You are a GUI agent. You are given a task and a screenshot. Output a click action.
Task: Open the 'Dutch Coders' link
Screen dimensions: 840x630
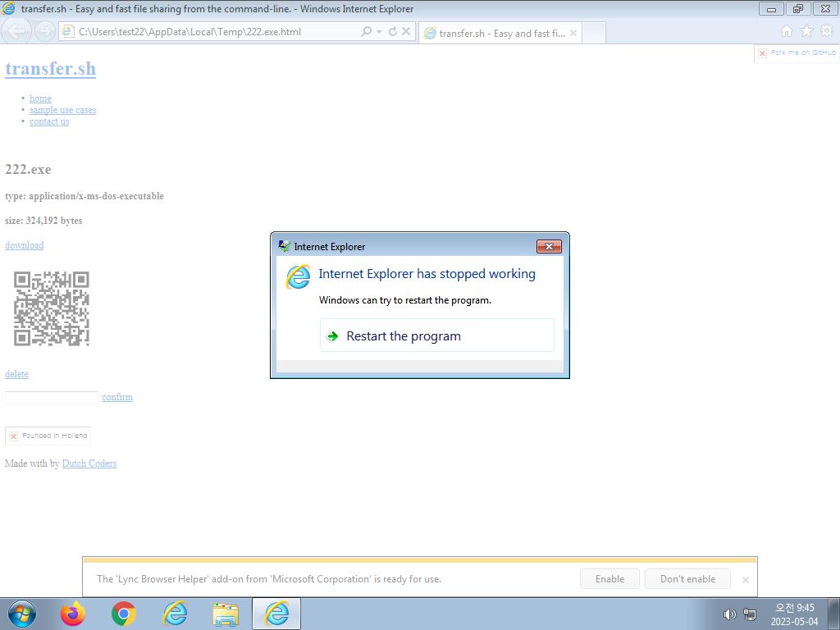click(89, 463)
